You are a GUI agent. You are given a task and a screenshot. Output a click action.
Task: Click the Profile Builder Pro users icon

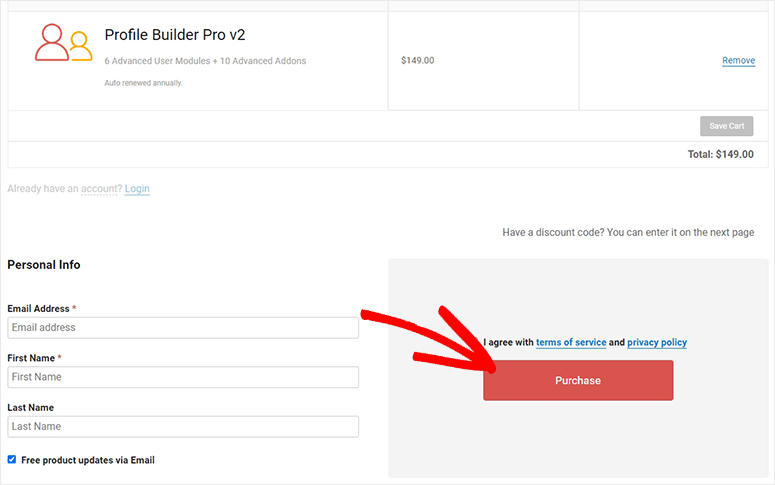coord(64,43)
